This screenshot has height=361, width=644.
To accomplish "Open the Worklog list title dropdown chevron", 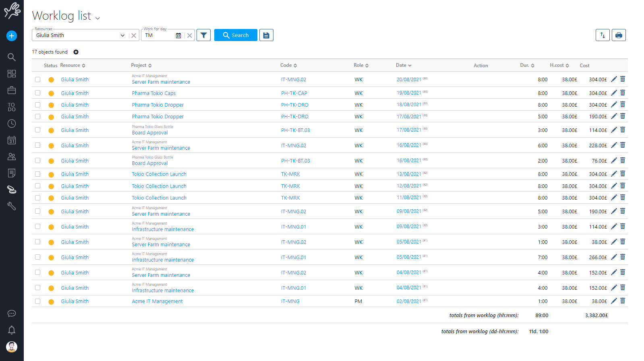I will coord(97,18).
